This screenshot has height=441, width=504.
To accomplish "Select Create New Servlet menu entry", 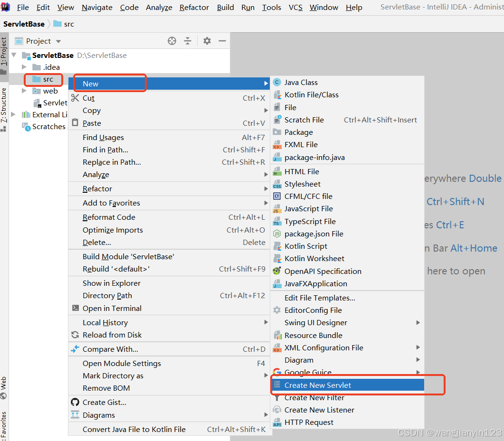I will (x=347, y=385).
